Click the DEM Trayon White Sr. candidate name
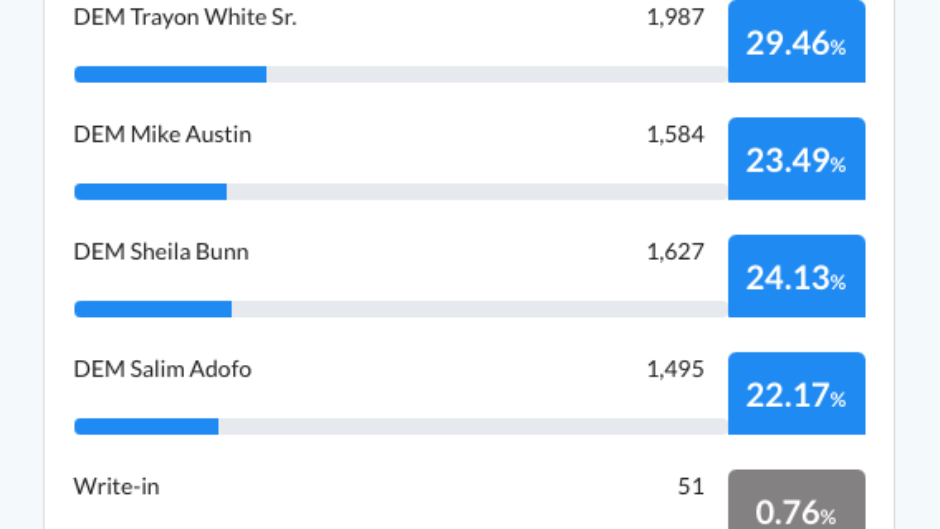The image size is (940, 529). point(185,17)
